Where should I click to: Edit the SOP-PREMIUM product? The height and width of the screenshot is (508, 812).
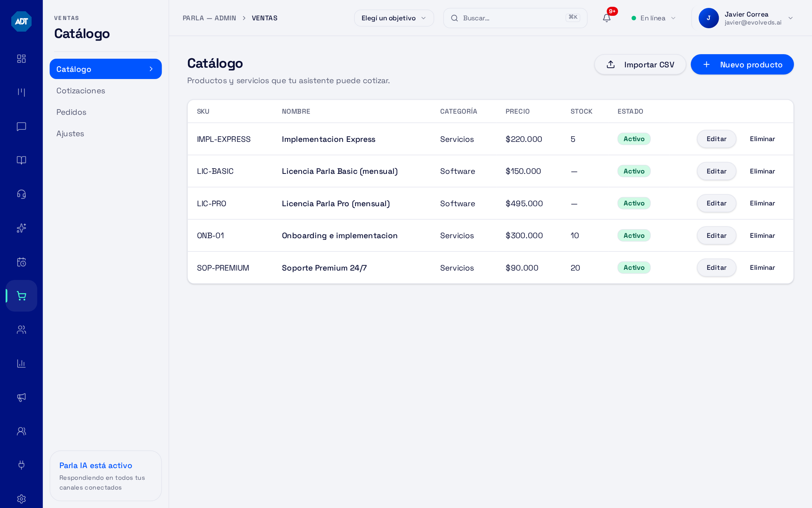717,268
